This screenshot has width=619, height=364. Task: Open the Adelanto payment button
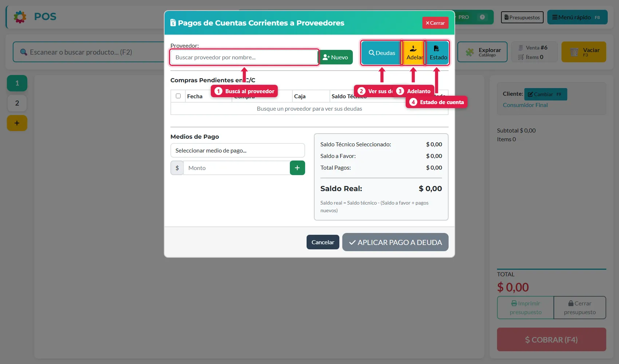[413, 53]
